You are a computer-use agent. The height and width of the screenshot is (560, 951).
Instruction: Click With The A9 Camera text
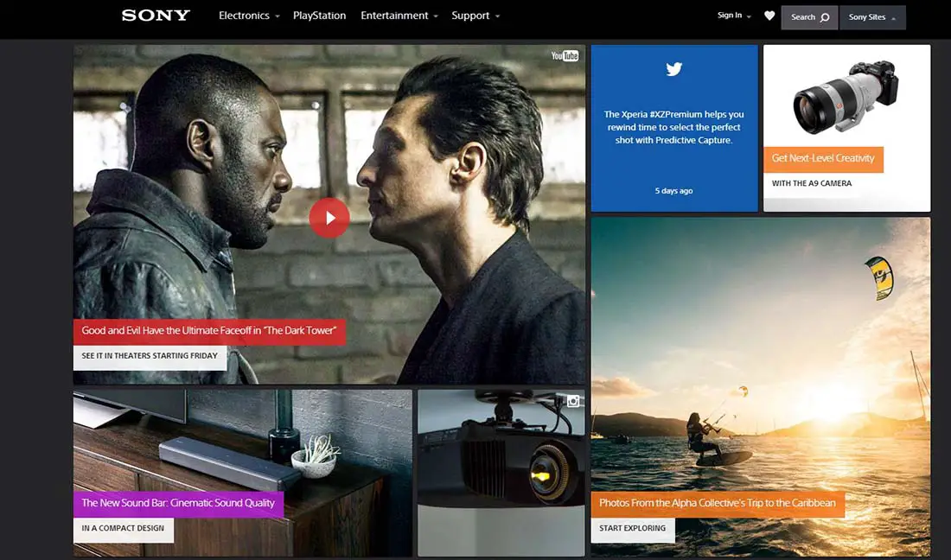[812, 183]
